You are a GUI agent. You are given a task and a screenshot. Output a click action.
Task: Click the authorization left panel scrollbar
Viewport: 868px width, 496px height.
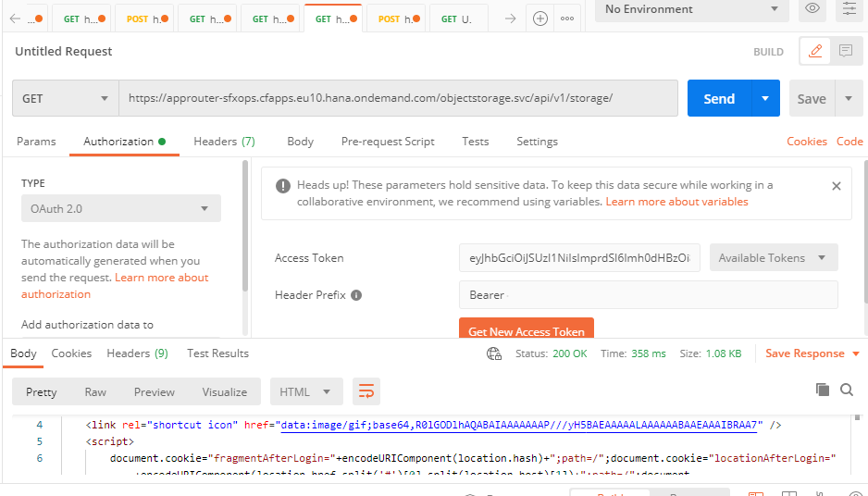click(245, 225)
